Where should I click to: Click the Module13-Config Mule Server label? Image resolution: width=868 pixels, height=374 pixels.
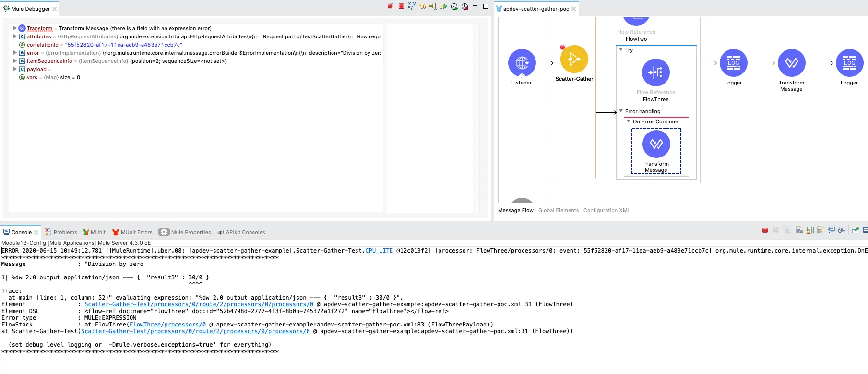(76, 243)
